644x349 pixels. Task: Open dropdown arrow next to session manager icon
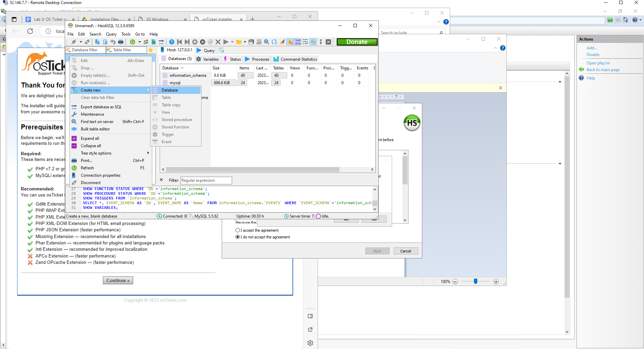coord(81,42)
